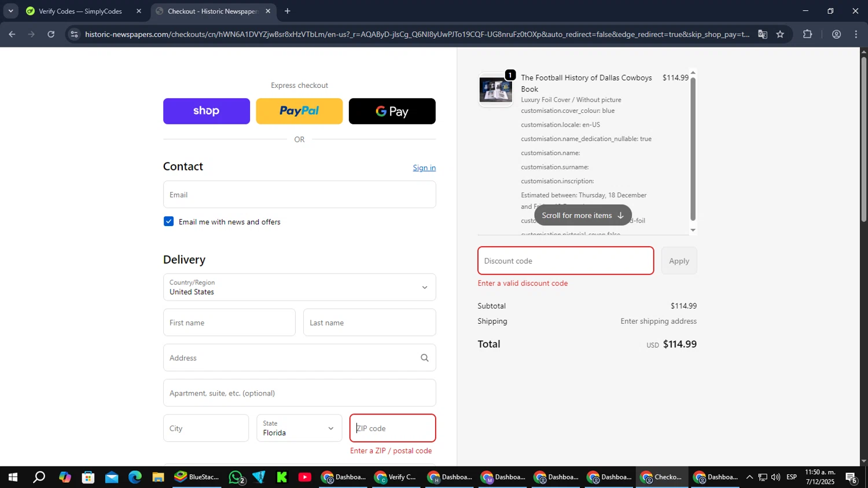
Task: Bookmark this page with the star
Action: point(780,34)
